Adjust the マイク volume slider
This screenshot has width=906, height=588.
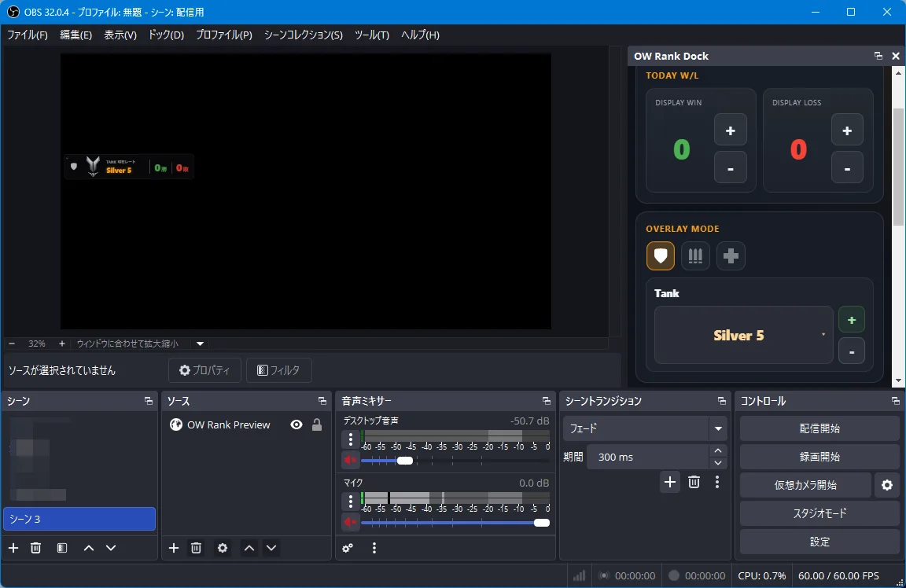tap(541, 523)
